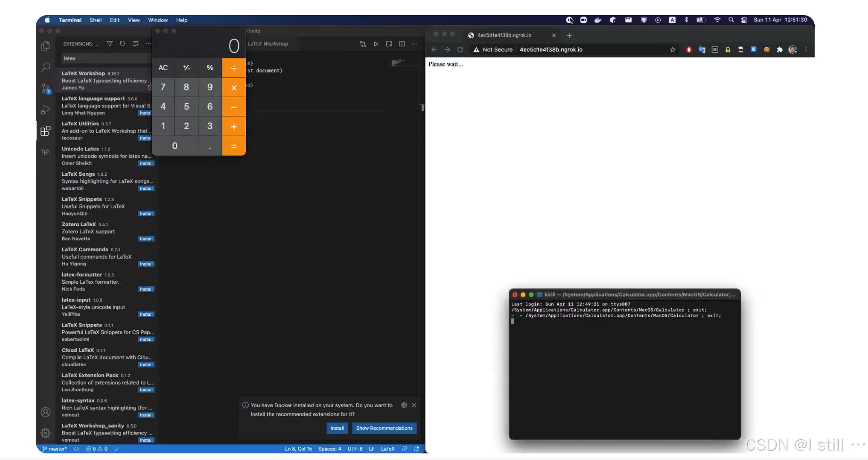868x460 pixels.
Task: Open the Search view in the activity bar
Action: click(x=46, y=67)
